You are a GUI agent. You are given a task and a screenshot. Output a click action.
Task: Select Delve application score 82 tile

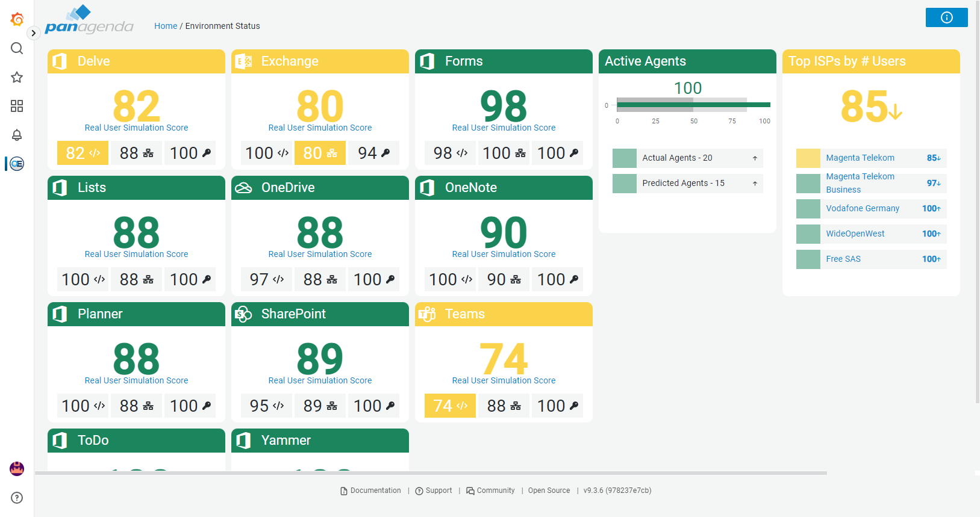tap(83, 153)
